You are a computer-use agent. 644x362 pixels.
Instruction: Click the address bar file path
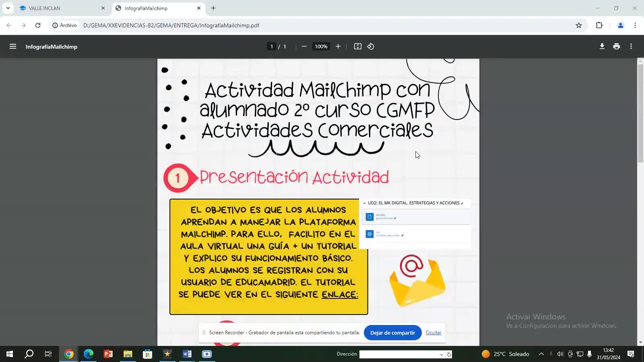171,25
